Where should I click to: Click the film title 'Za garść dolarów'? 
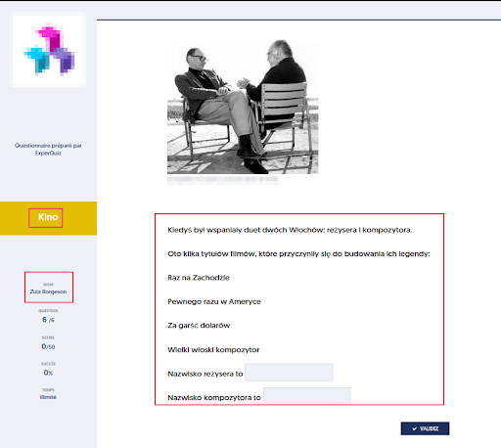199,326
